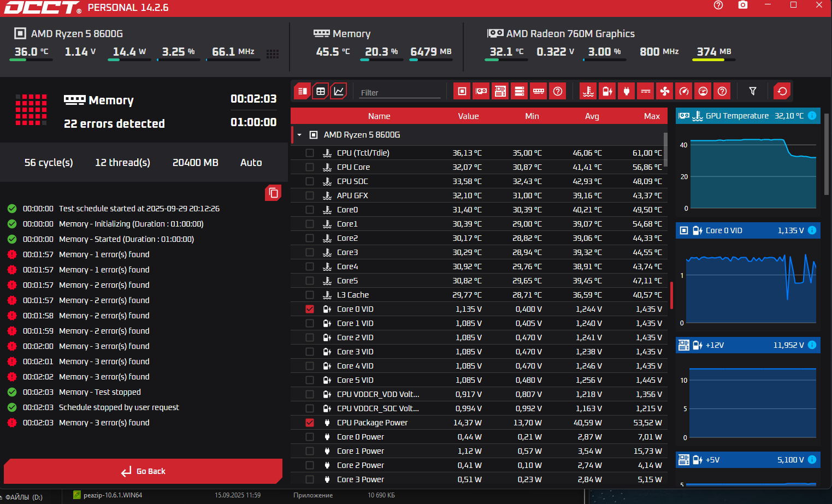Uncheck the CPU Package Power checkbox
Screen dimensions: 832x504
[x=310, y=423]
